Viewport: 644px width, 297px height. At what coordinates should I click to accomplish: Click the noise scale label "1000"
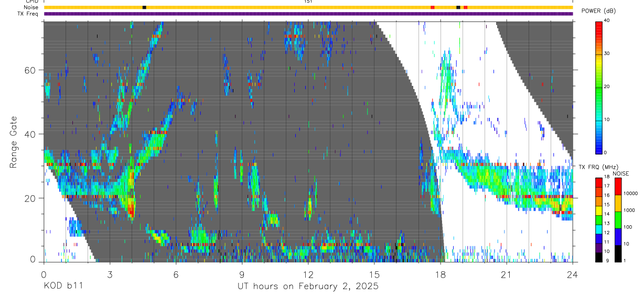[629, 210]
